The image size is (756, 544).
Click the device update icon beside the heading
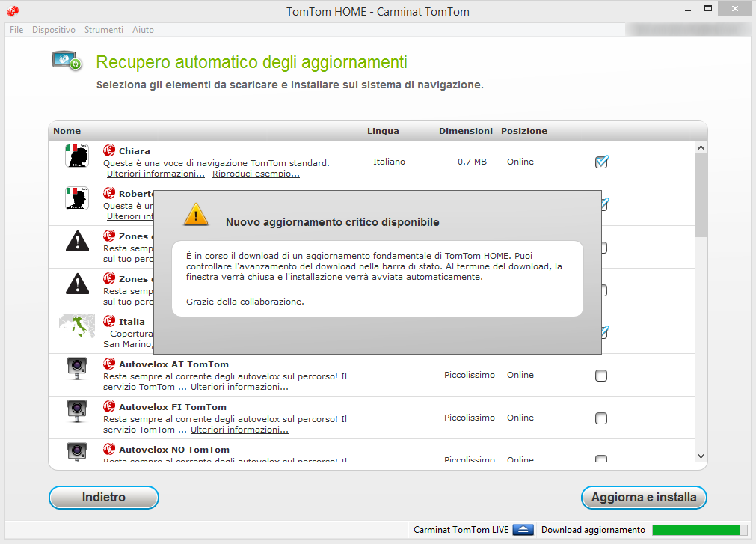pos(67,61)
